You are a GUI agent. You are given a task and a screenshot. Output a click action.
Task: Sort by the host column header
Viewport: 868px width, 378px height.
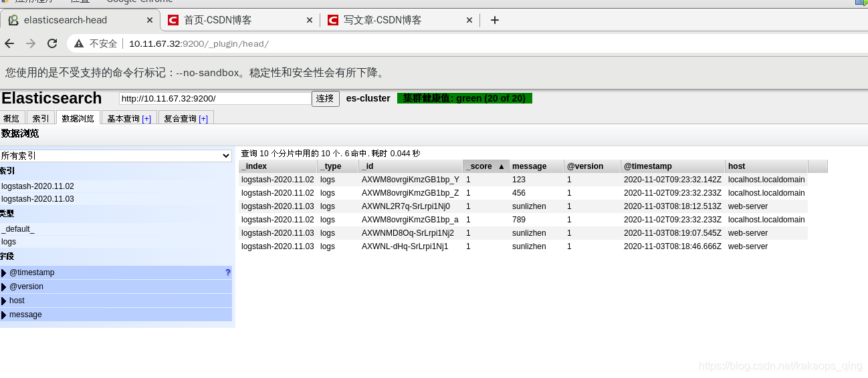766,166
